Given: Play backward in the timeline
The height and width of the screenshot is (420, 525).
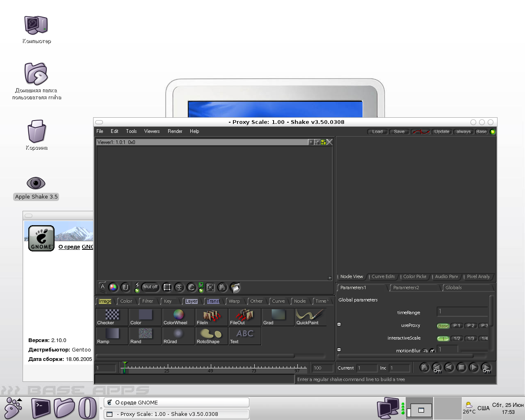Looking at the screenshot, I should (x=449, y=367).
